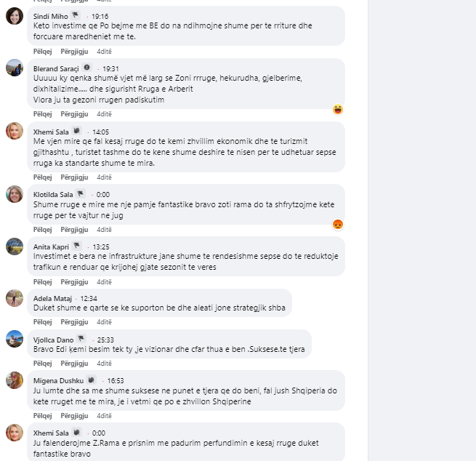Click the badge icon next to Sindi Miho
This screenshot has width=476, height=461.
click(x=75, y=15)
